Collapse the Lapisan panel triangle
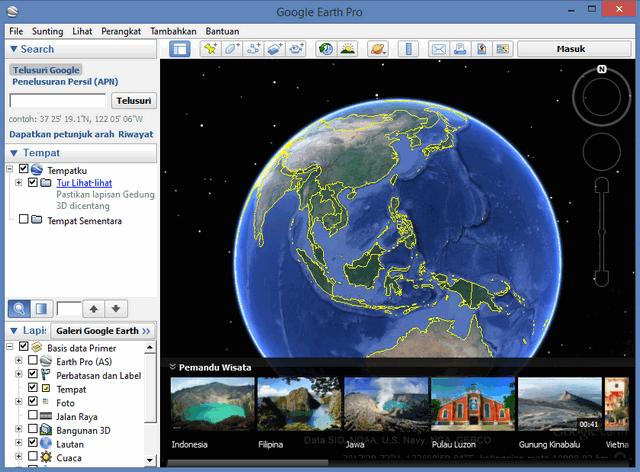Viewport: 640px width, 472px height. 14,331
